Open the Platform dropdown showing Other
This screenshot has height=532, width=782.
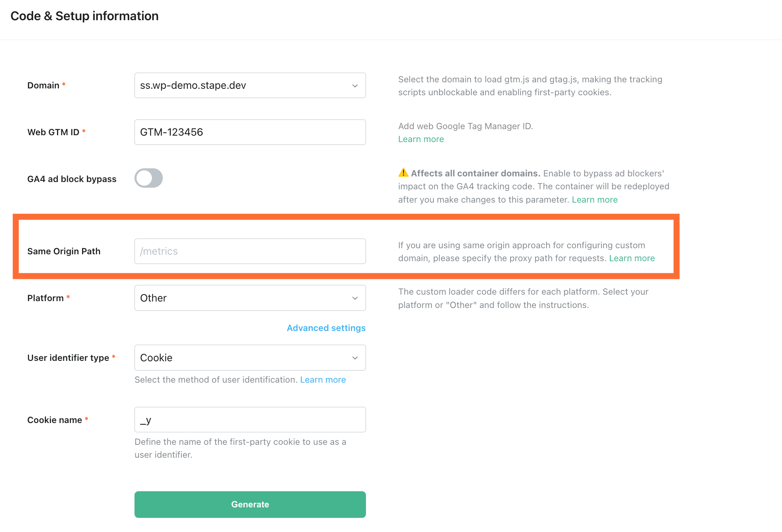click(x=250, y=298)
